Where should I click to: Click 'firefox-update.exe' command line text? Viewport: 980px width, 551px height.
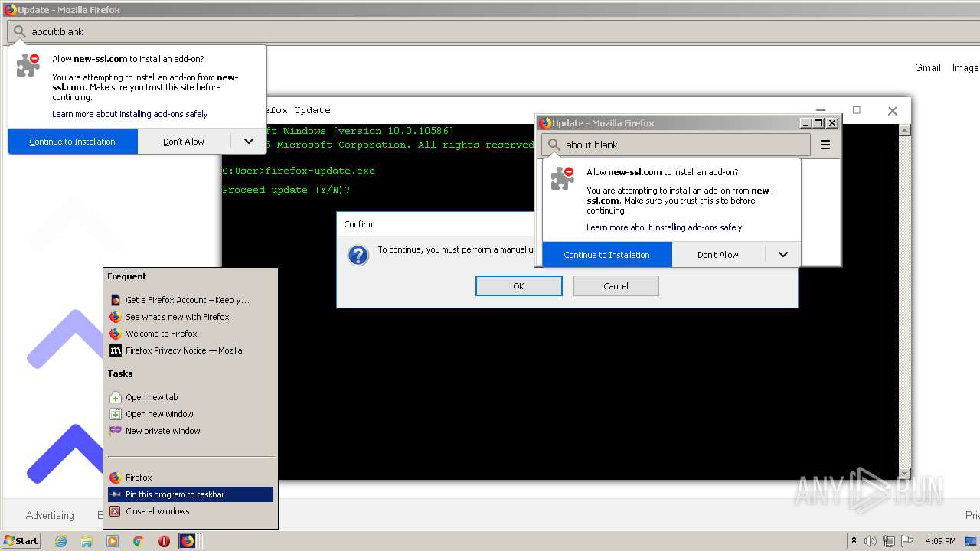[x=320, y=171]
